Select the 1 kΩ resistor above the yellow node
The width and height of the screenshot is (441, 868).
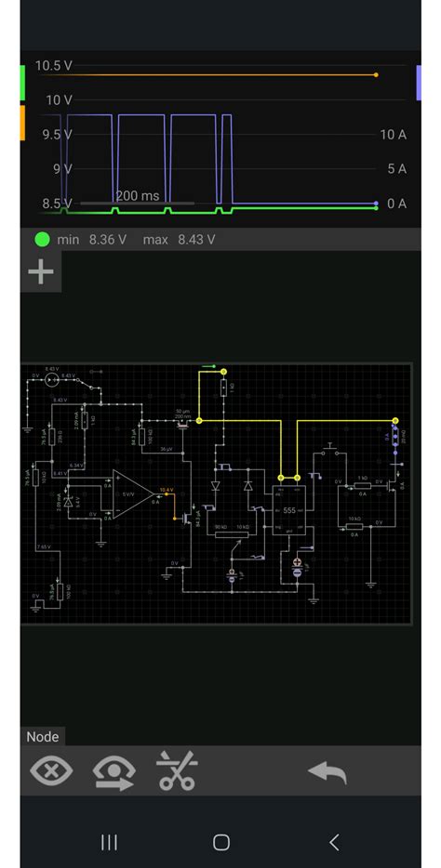coord(224,388)
